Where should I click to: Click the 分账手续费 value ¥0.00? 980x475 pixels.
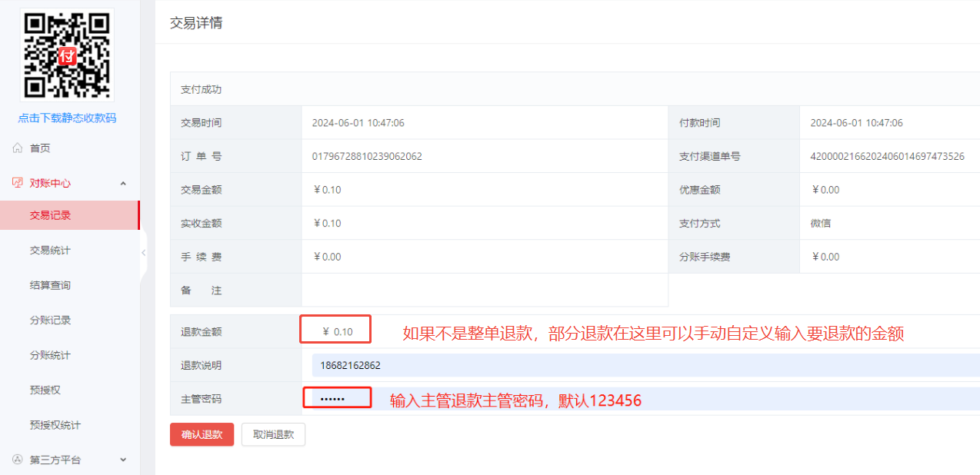click(x=825, y=257)
